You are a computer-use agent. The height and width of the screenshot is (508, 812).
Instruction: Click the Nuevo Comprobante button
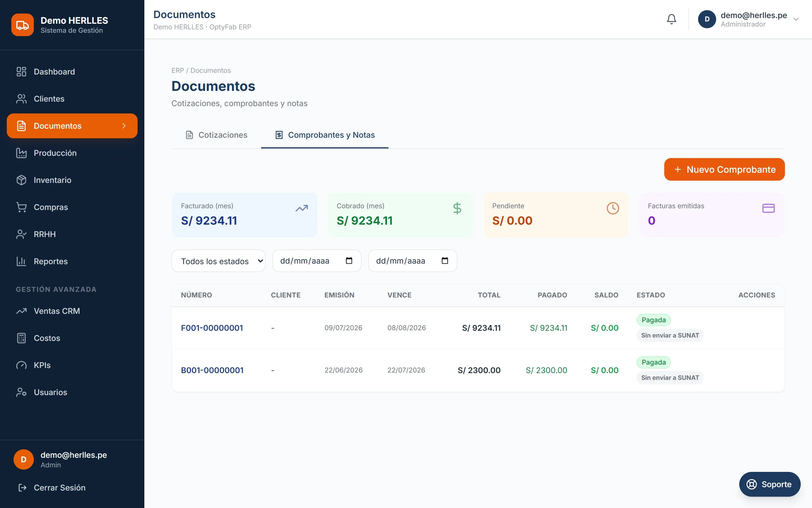[724, 169]
